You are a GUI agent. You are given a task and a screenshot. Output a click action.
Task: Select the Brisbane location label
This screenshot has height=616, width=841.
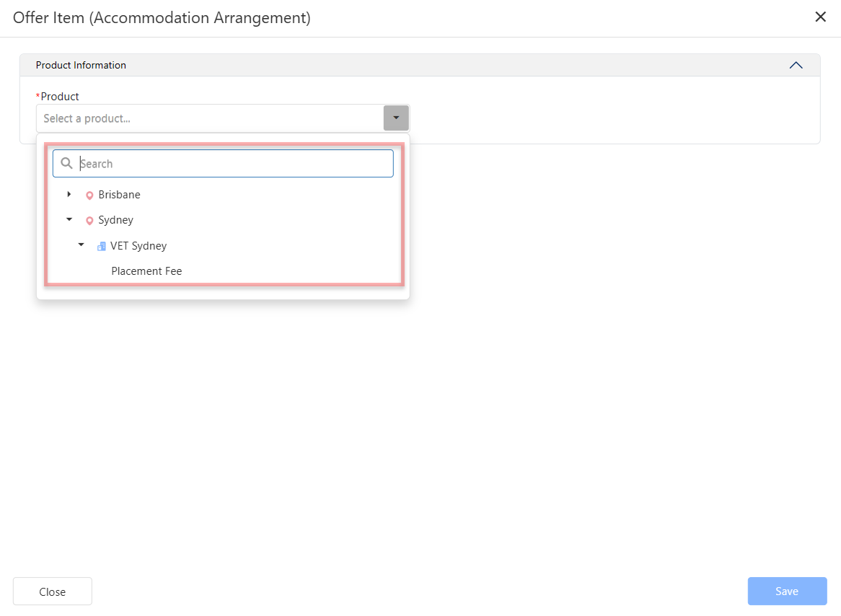pyautogui.click(x=119, y=195)
